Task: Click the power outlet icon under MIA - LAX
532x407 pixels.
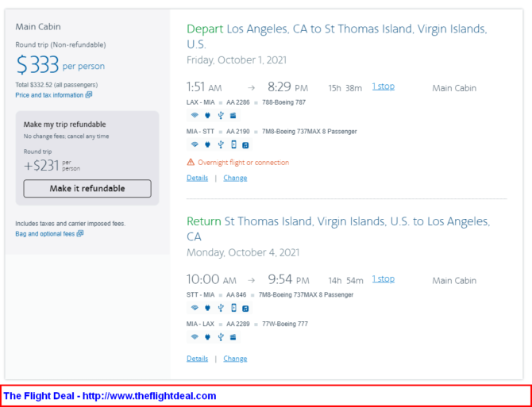Action: (208, 337)
